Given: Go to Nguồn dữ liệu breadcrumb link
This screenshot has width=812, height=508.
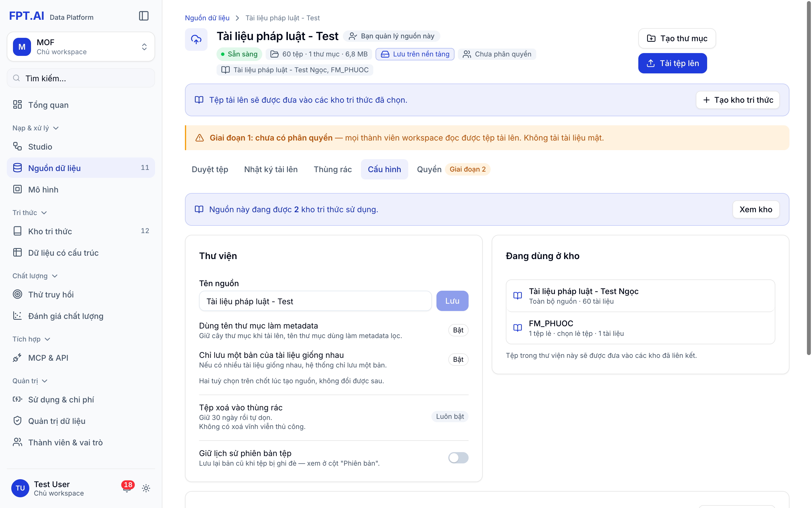Looking at the screenshot, I should (207, 18).
